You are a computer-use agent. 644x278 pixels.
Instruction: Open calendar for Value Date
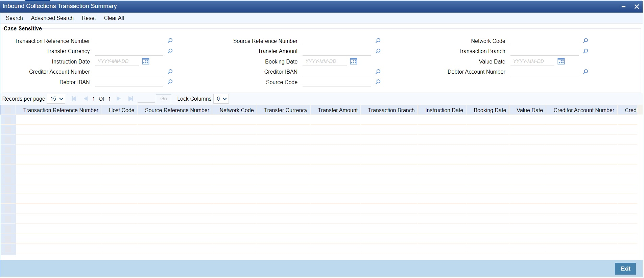pos(561,61)
